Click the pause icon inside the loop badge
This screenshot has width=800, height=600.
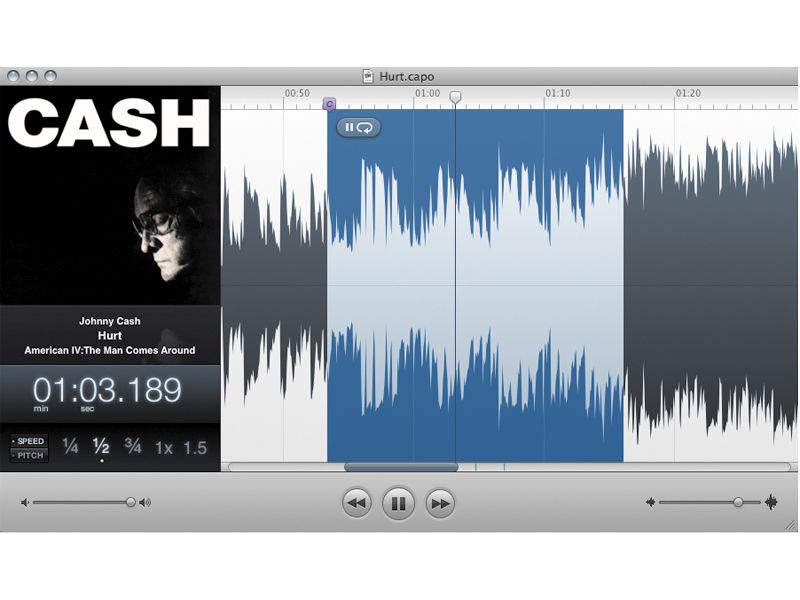point(350,127)
